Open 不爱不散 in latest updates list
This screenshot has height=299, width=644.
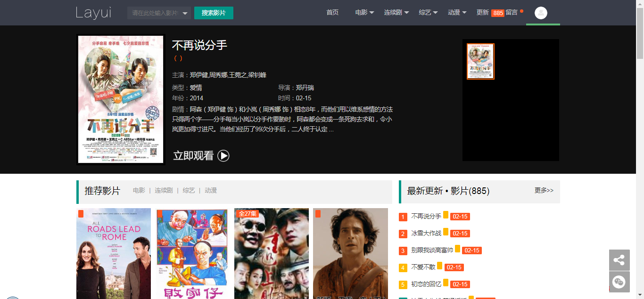click(x=423, y=267)
